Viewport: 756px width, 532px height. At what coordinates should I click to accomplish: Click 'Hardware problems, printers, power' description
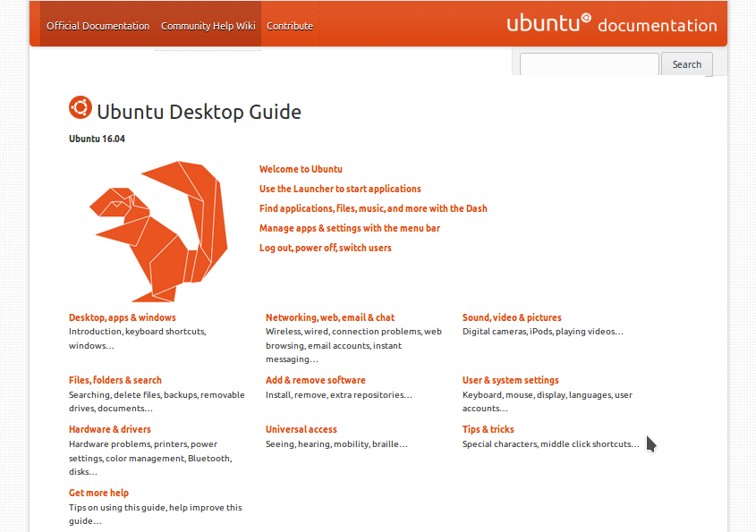150,458
